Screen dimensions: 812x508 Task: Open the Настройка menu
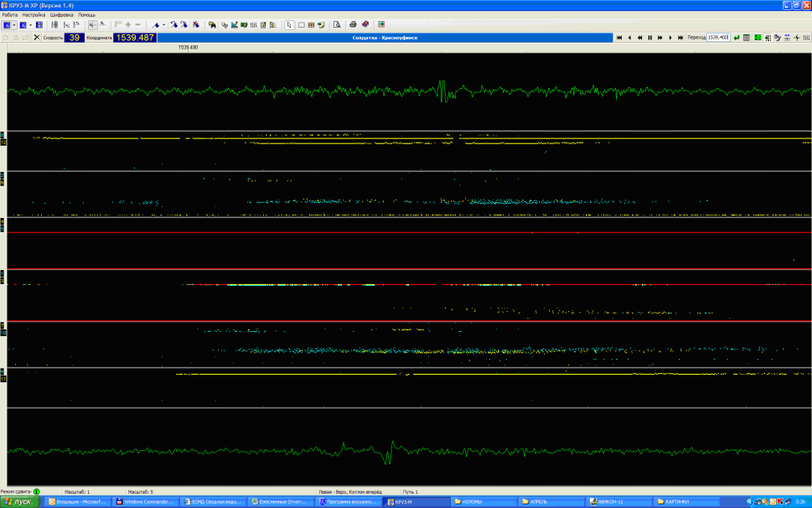pos(34,15)
